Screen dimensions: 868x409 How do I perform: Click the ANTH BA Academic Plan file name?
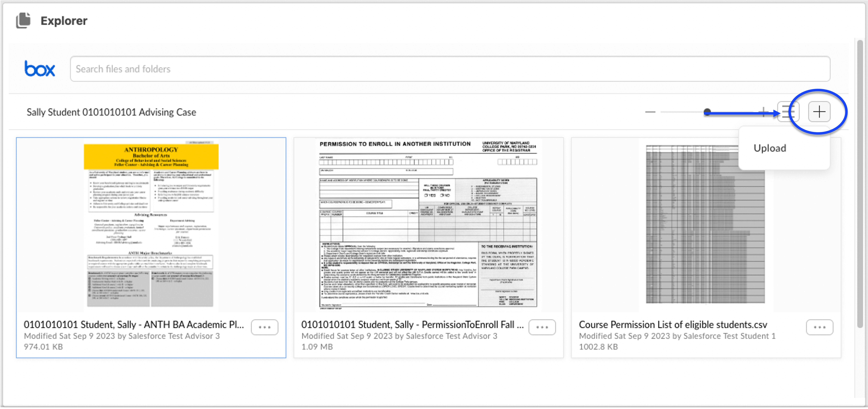coord(134,324)
